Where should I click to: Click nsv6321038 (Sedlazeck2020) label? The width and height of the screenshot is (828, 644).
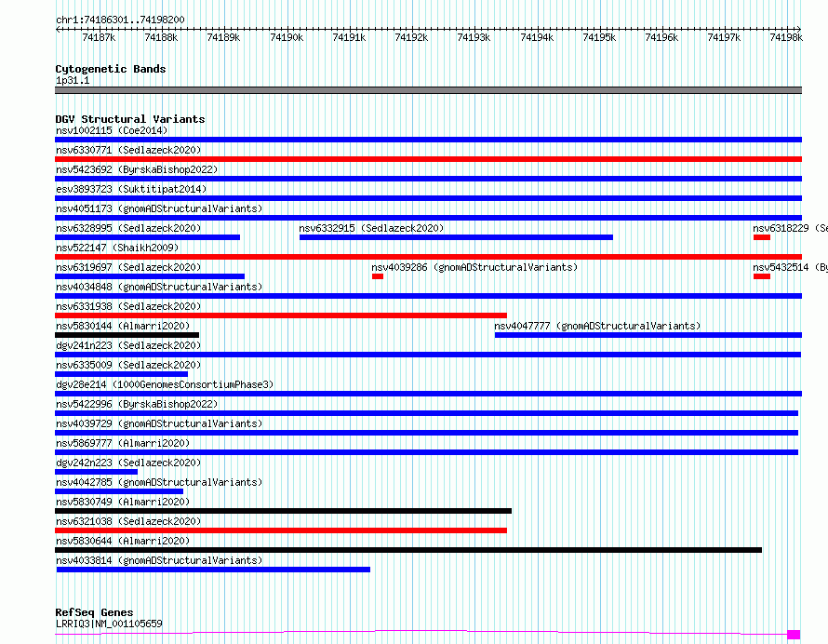coord(128,521)
